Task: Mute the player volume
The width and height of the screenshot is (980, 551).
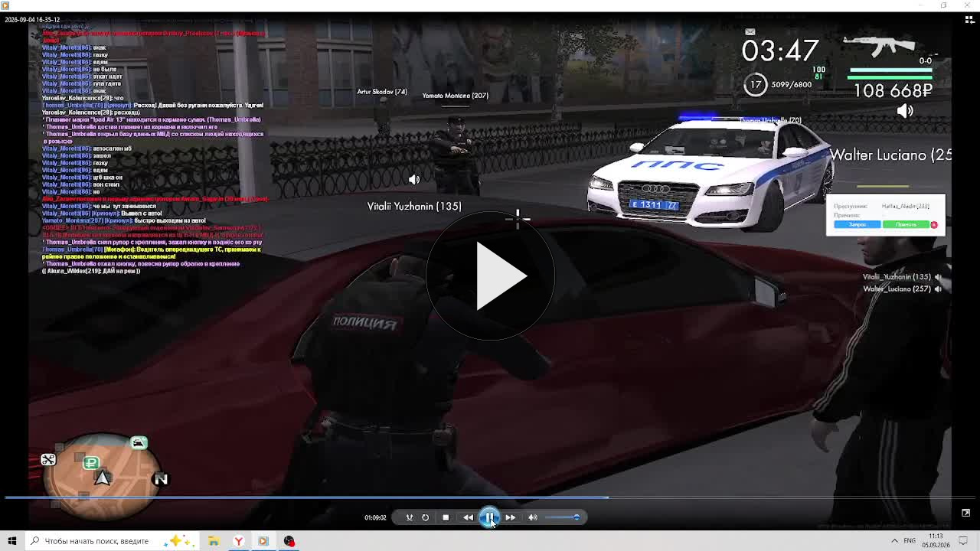Action: 533,517
